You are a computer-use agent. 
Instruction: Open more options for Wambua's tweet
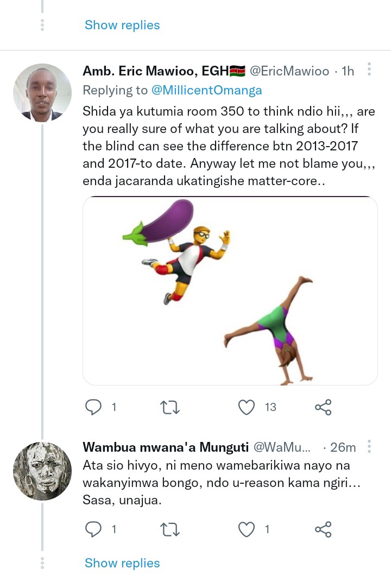(369, 446)
